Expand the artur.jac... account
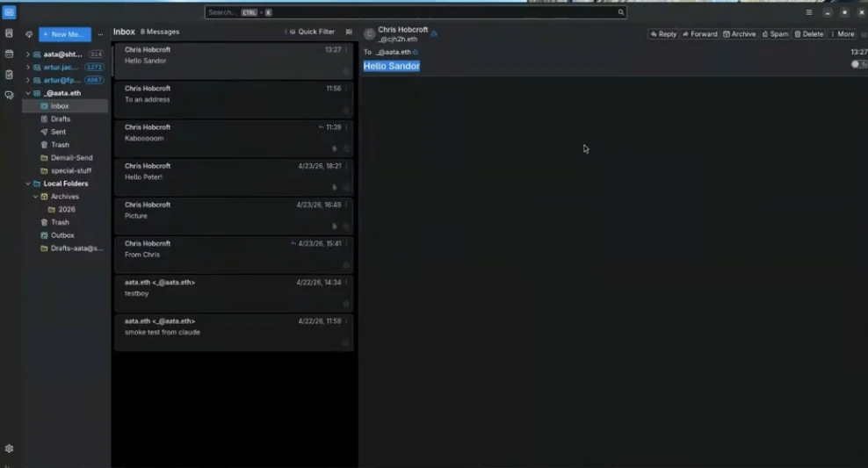The height and width of the screenshot is (468, 868). [28, 68]
